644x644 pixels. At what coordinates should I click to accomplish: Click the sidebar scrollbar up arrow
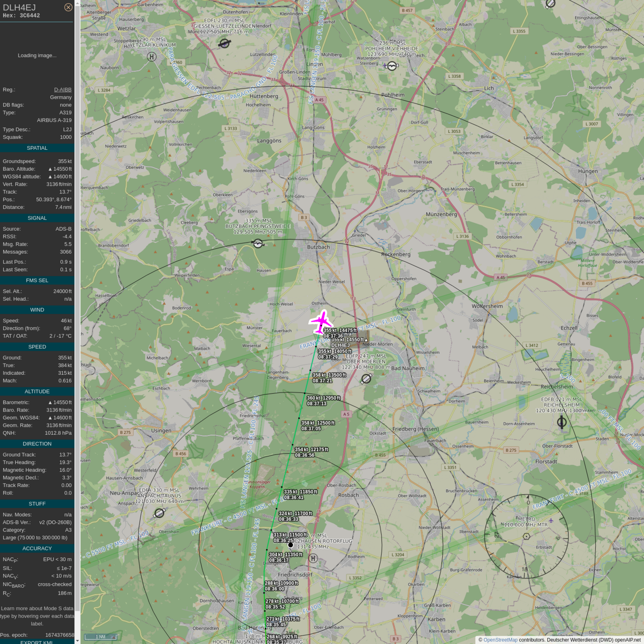point(77,3)
